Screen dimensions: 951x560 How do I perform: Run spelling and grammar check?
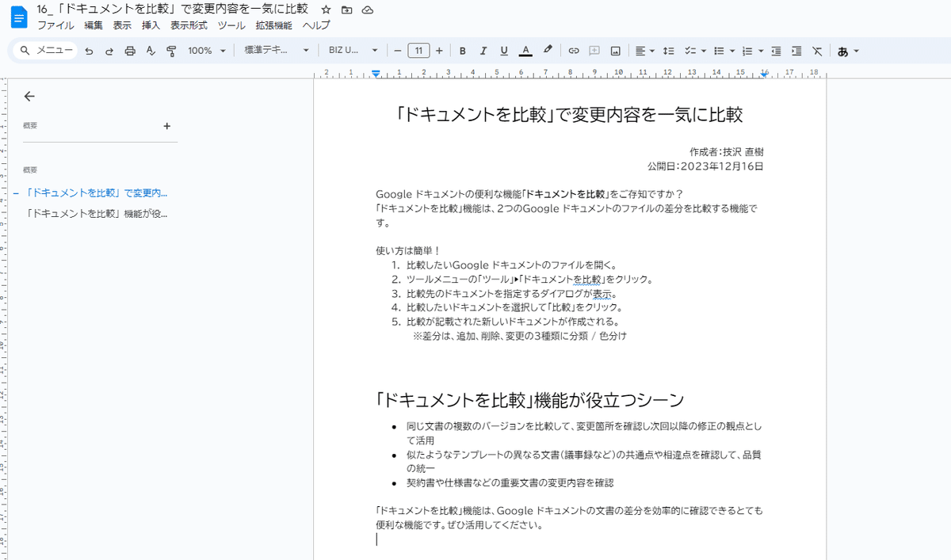coord(151,51)
